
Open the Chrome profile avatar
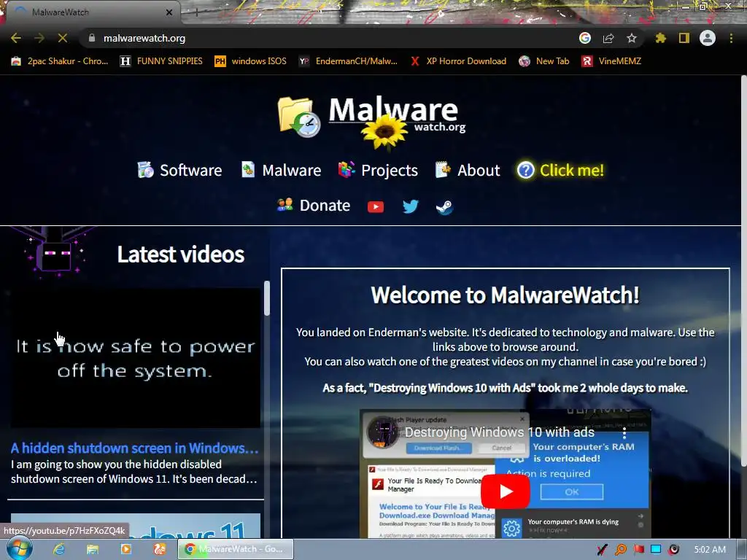click(x=708, y=38)
